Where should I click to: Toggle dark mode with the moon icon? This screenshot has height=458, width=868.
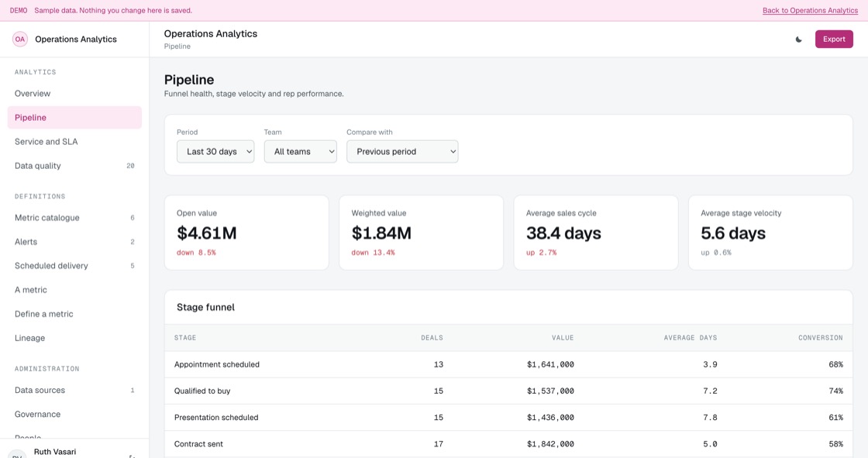[x=798, y=40]
